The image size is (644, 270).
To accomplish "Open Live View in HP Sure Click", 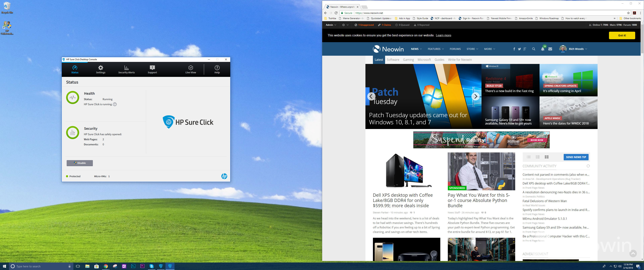I will [191, 69].
